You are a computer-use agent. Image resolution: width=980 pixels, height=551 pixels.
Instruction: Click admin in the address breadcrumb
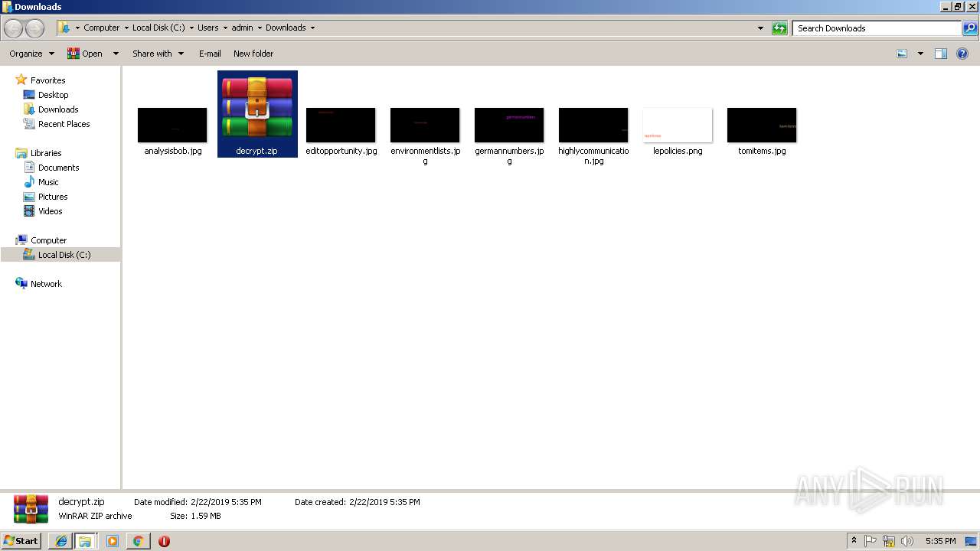tap(242, 28)
